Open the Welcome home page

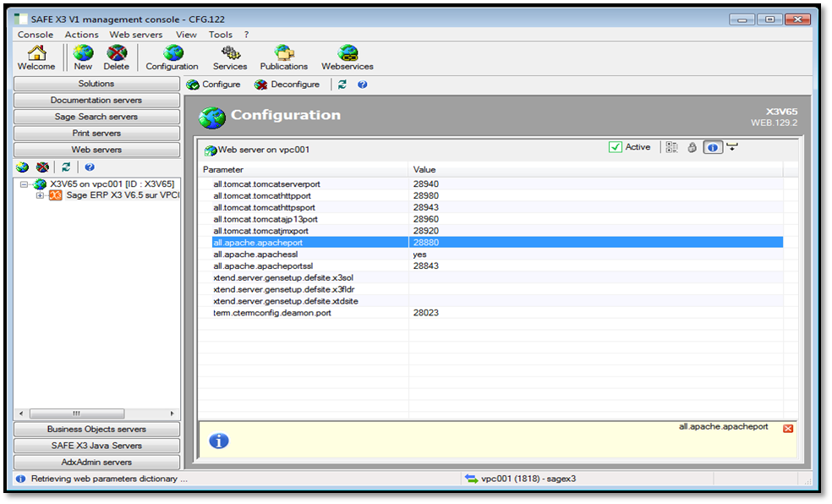36,58
